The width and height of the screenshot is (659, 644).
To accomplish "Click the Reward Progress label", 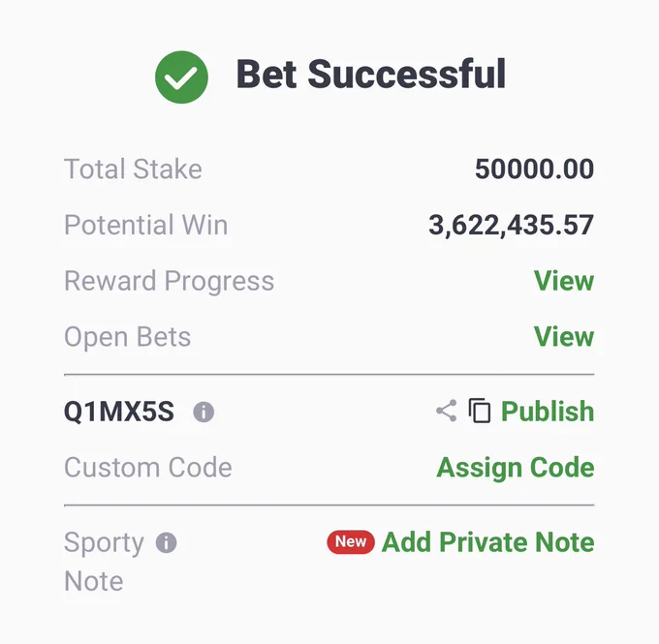I will pyautogui.click(x=169, y=281).
